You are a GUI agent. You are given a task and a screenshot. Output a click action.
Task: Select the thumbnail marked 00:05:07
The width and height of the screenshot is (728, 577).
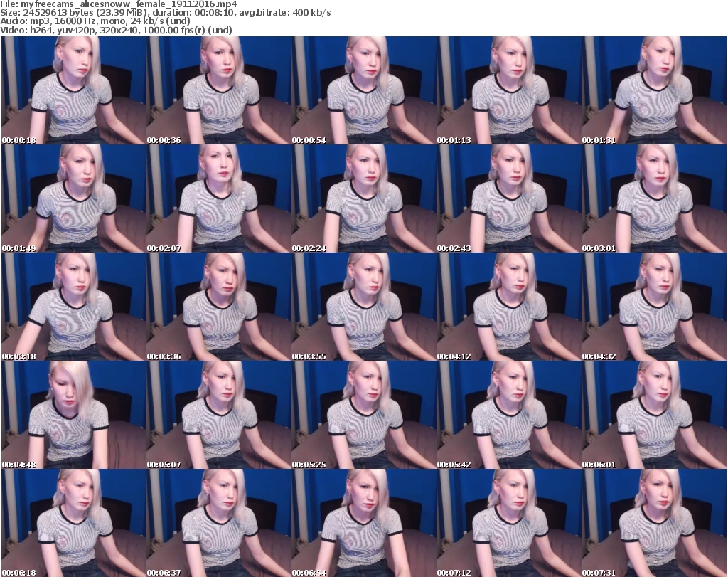[219, 415]
